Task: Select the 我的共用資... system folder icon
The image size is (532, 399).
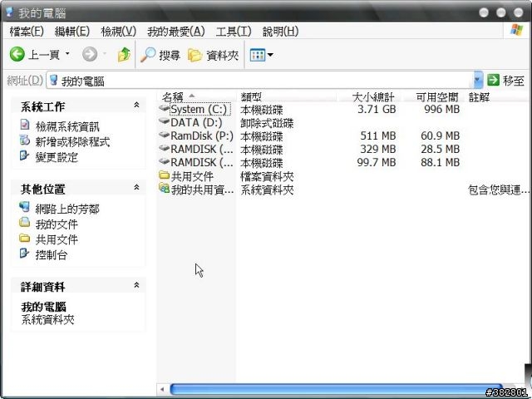Action: point(165,188)
